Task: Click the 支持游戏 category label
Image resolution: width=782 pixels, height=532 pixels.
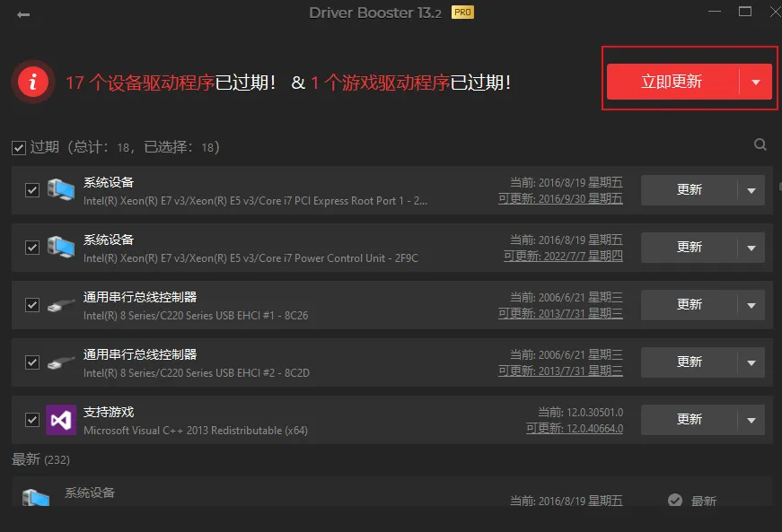Action: (x=109, y=413)
